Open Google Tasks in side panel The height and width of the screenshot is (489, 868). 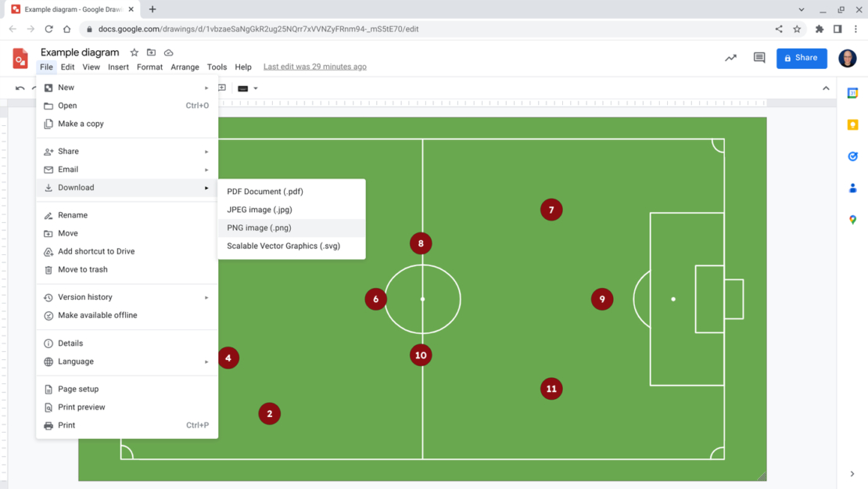pos(852,156)
